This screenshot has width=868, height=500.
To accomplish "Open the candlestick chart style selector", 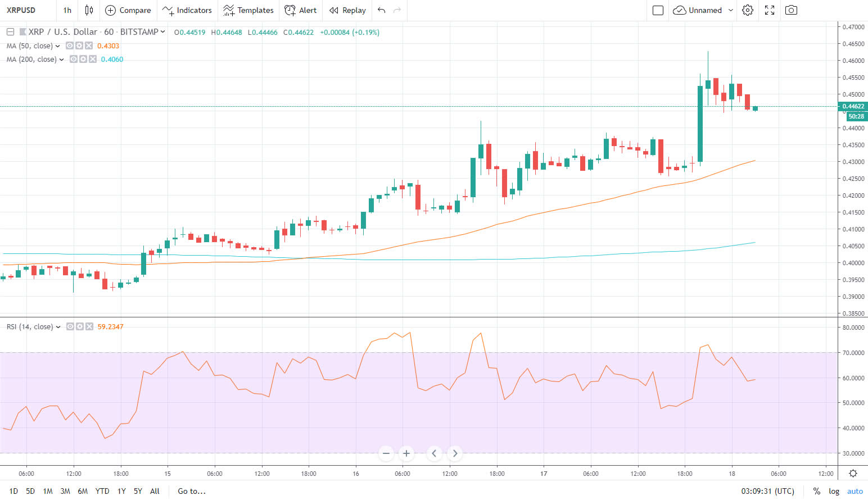I will 89,10.
